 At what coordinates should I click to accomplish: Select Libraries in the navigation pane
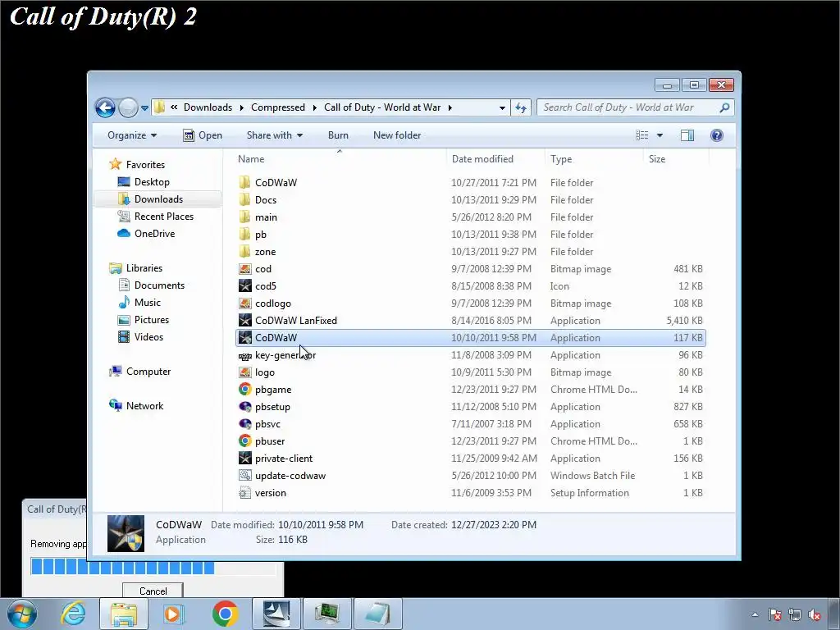tap(135, 268)
